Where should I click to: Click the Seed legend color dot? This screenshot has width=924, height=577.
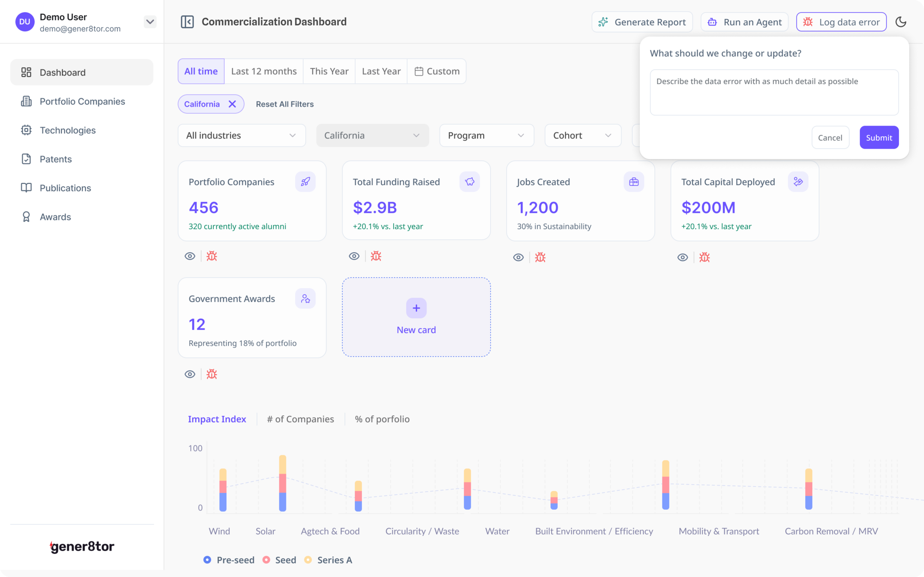tap(266, 560)
